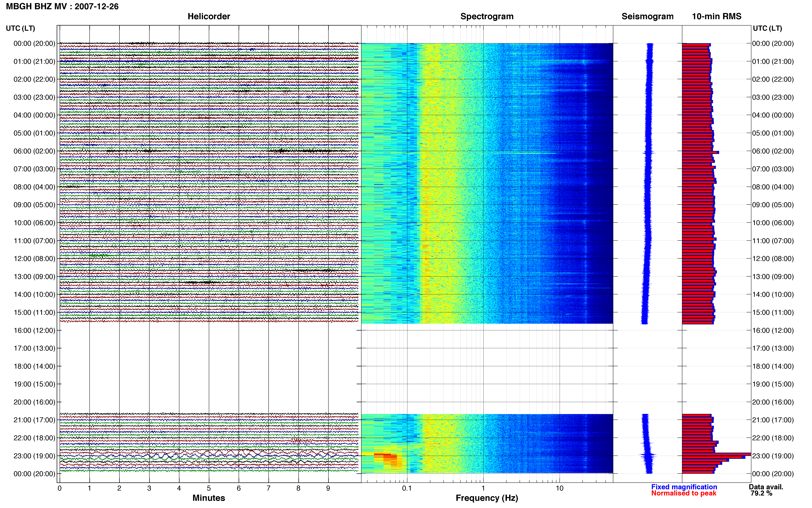Click helicorder time label '20:00 (16:00)'
Screen dimensions: 812x508
34,402
